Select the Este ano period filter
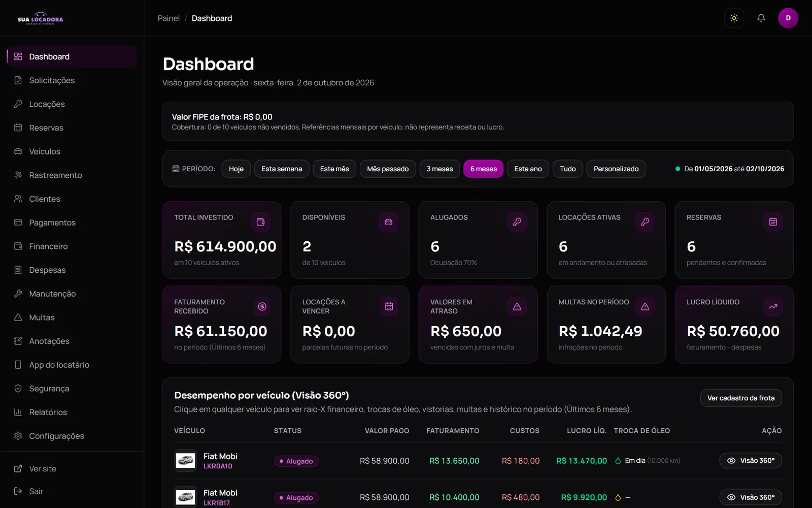 click(528, 169)
